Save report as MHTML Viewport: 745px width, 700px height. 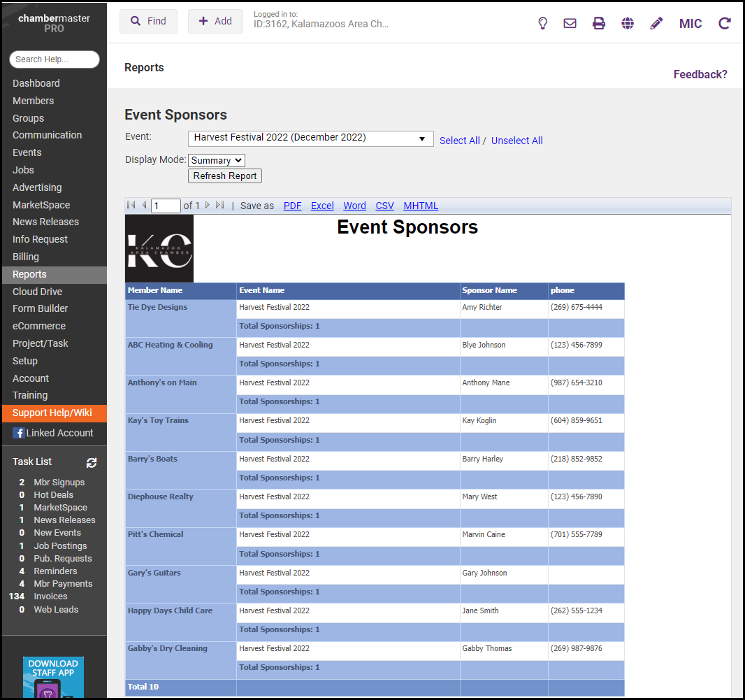tap(421, 206)
